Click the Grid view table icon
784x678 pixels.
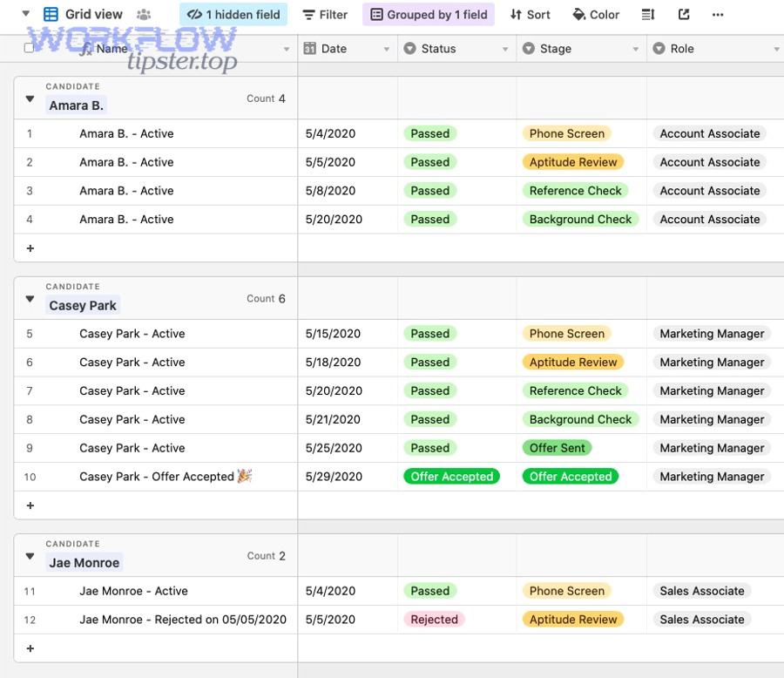(x=51, y=14)
